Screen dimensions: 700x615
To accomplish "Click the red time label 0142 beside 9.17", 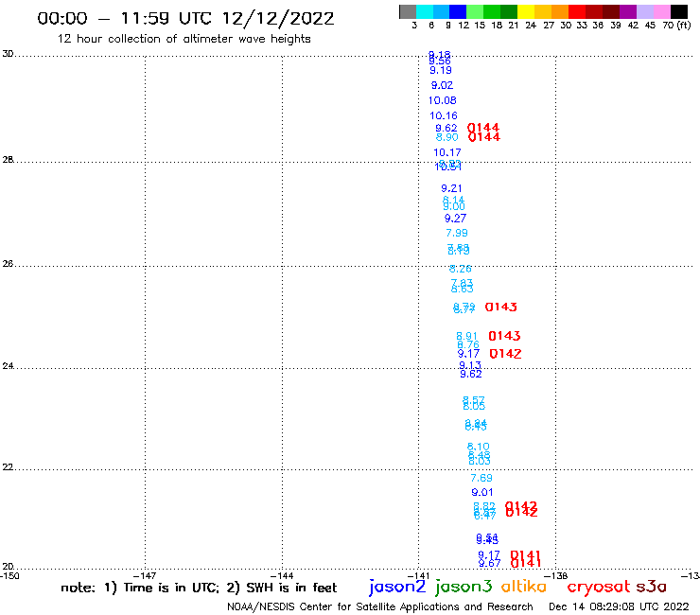I will click(505, 354).
